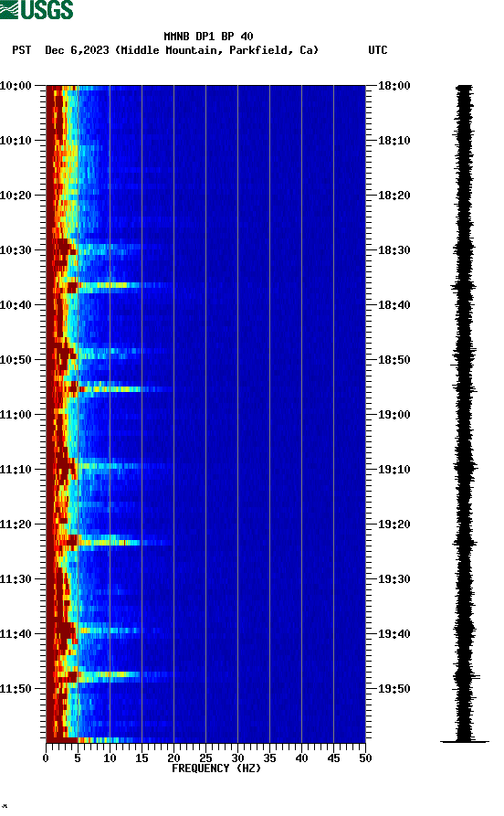The image size is (504, 816).
Task: Click "(Middle Mountain, Parkfield, Ca)" location text
Action: point(217,50)
